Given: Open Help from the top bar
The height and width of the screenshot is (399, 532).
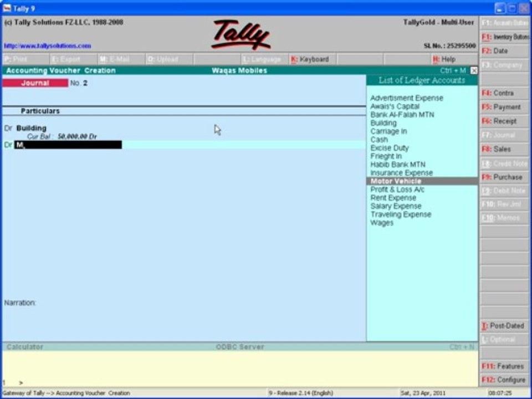Looking at the screenshot, I should pos(454,59).
